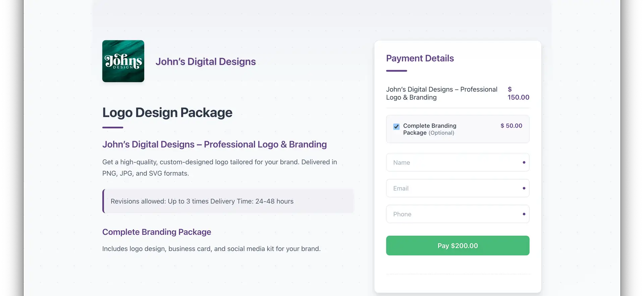The image size is (644, 296).
Task: Click the required dot in Phone field
Action: 524,214
